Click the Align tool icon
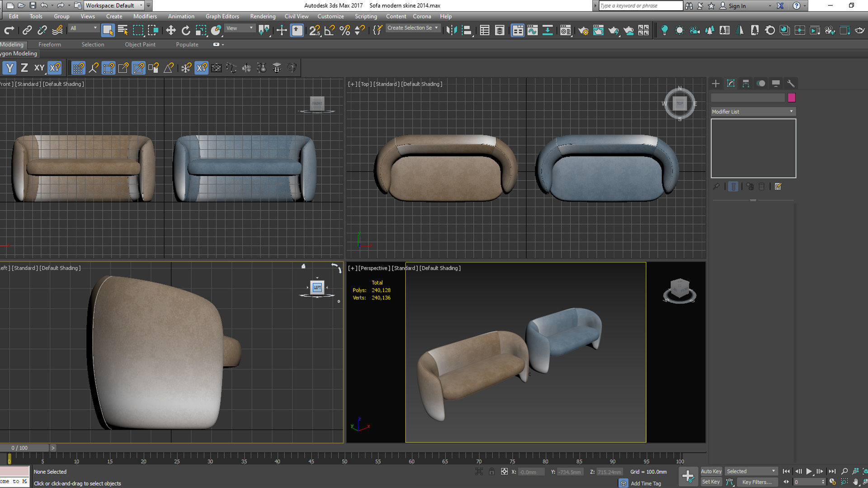Image resolution: width=868 pixels, height=488 pixels. pyautogui.click(x=467, y=30)
